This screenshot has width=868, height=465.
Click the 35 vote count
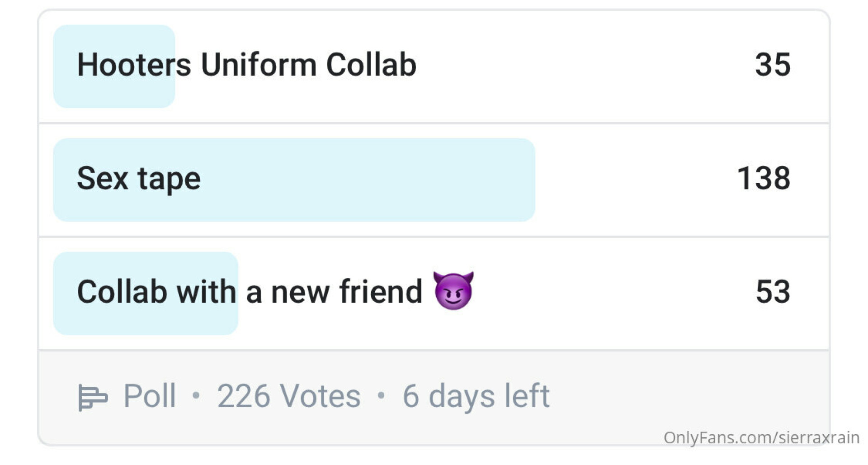[x=772, y=65]
